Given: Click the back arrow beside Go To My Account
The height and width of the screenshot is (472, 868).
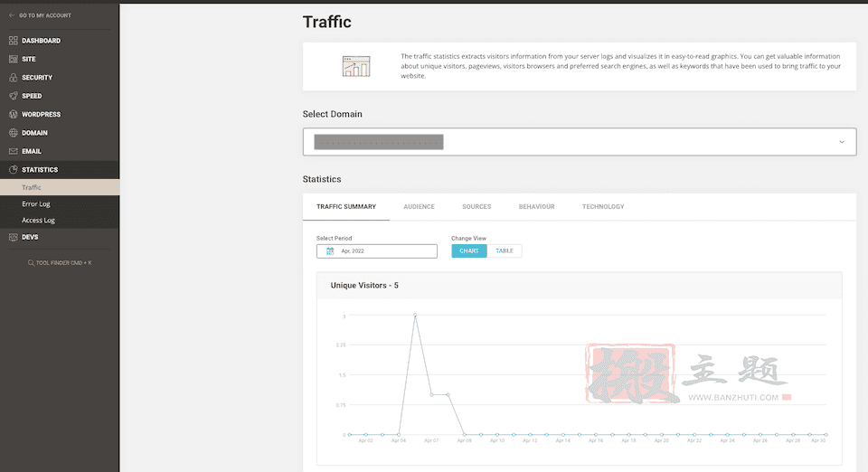Looking at the screenshot, I should 12,15.
